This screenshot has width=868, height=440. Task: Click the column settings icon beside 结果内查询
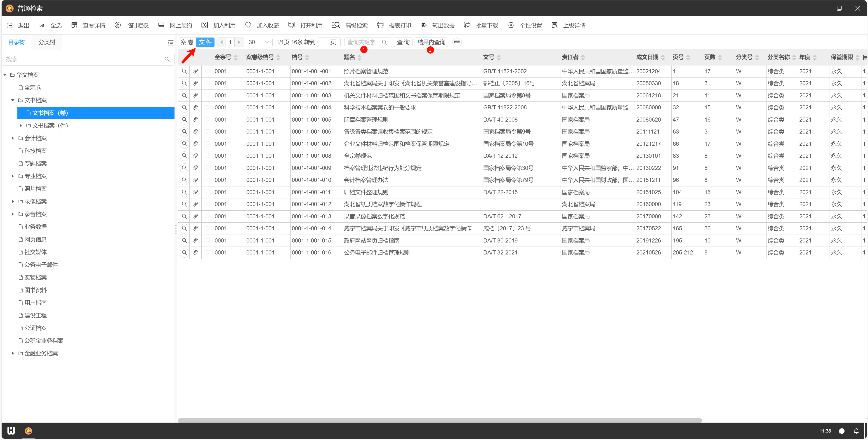tap(457, 42)
